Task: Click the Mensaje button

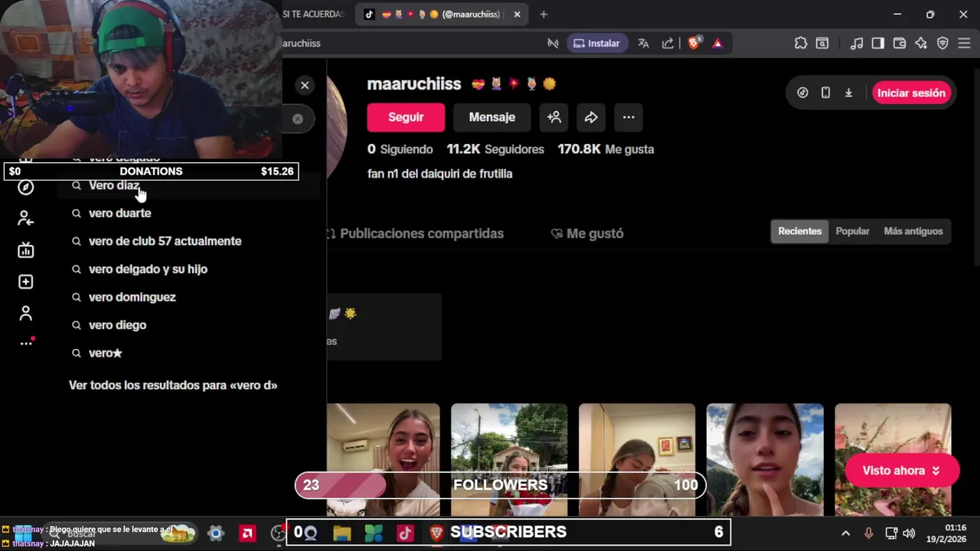Action: click(x=492, y=117)
